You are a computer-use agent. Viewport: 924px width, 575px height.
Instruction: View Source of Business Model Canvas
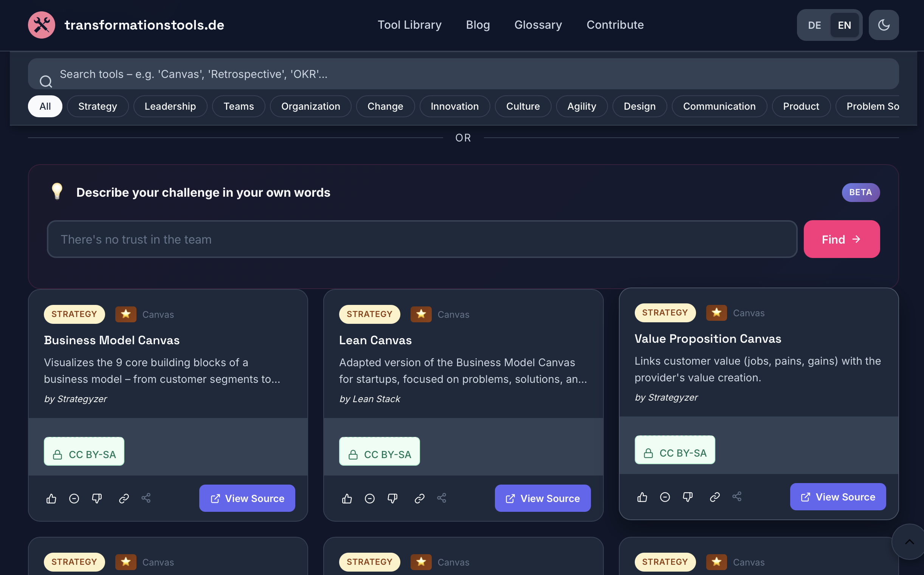tap(247, 498)
